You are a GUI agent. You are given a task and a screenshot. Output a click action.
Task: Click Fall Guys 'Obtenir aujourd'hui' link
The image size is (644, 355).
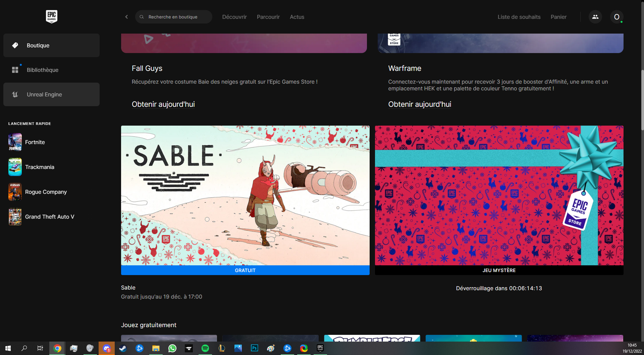coord(163,104)
